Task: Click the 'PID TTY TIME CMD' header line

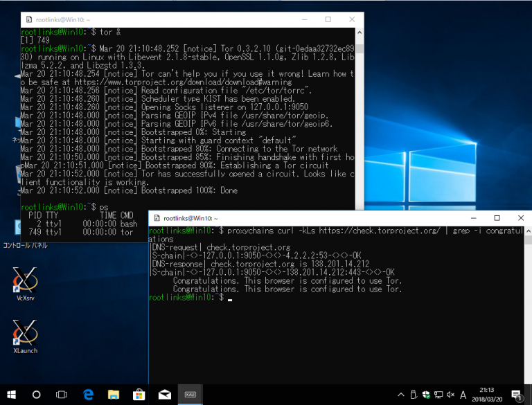Action: 81,215
